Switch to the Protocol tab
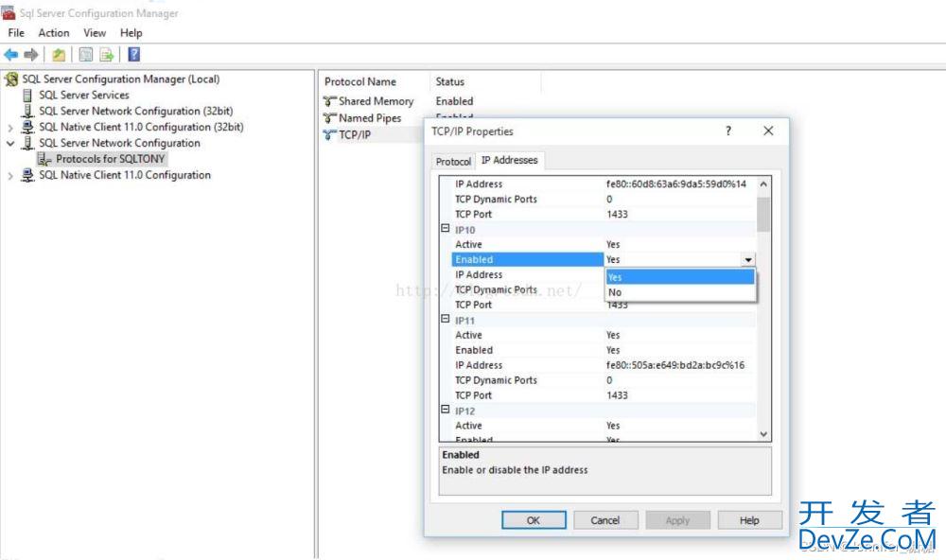 (x=453, y=162)
